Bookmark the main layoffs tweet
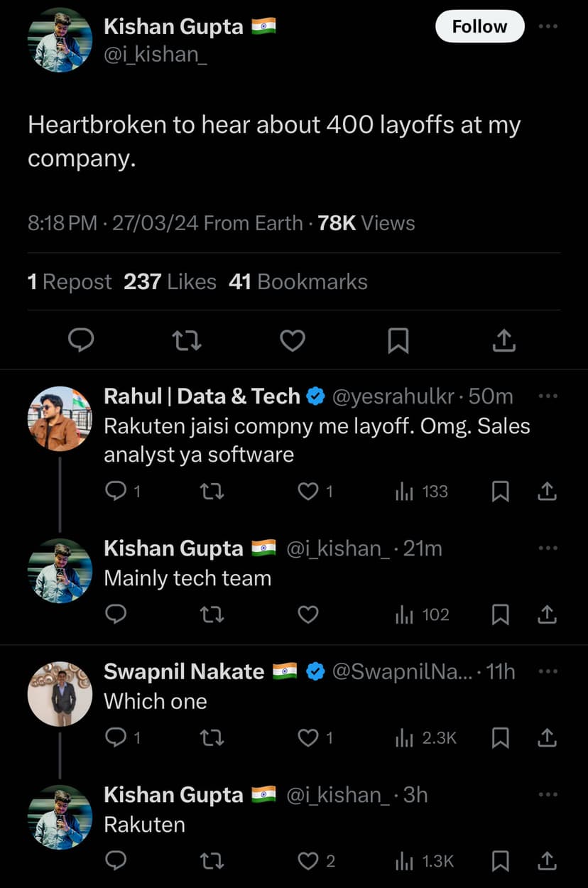This screenshot has width=588, height=888. (x=398, y=342)
